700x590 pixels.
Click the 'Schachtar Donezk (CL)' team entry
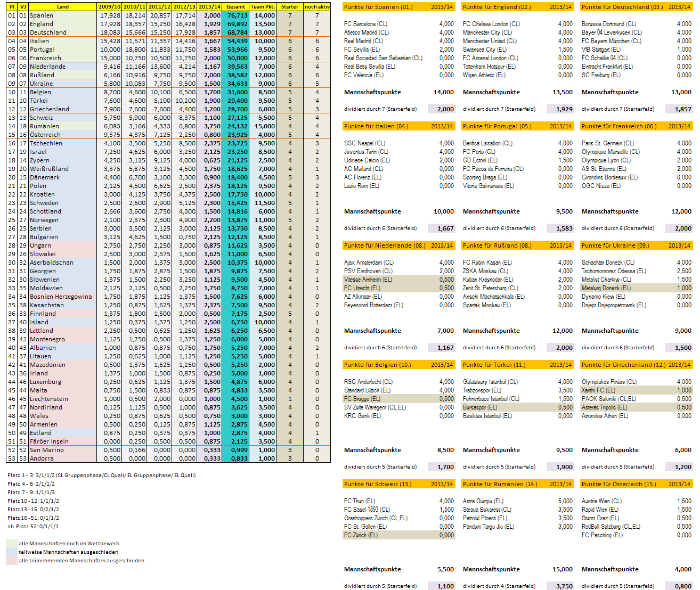(608, 263)
